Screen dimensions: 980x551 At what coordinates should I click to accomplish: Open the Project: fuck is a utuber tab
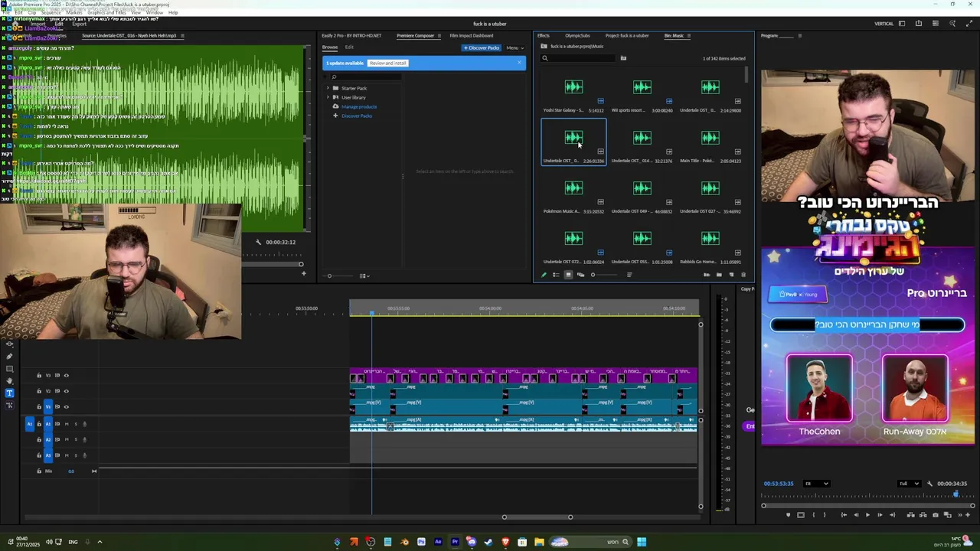coord(627,35)
